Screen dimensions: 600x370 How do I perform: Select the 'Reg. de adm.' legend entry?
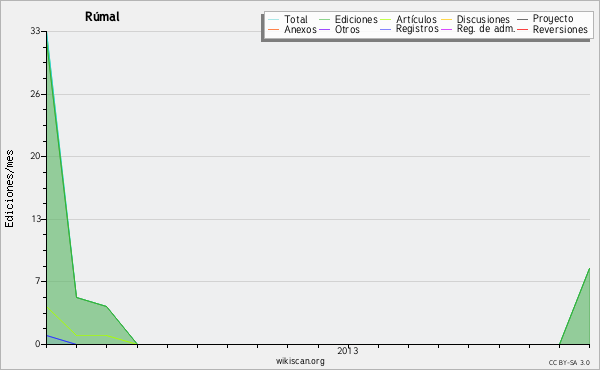click(x=486, y=29)
